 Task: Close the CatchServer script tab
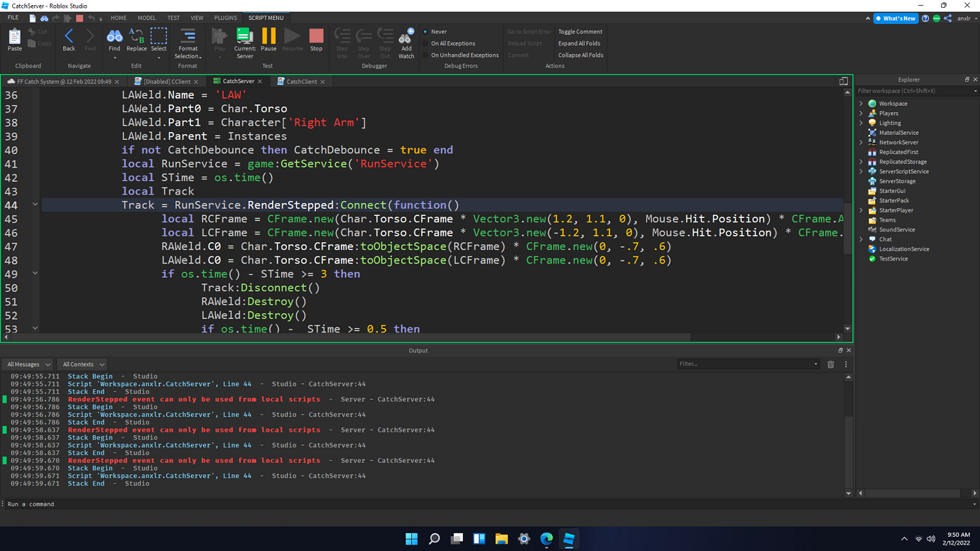260,82
